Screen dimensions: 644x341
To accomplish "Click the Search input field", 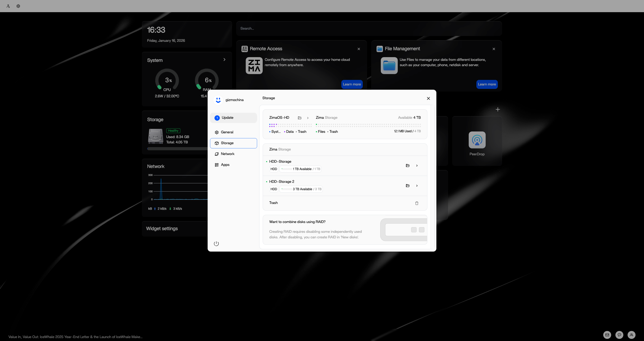I will point(369,29).
